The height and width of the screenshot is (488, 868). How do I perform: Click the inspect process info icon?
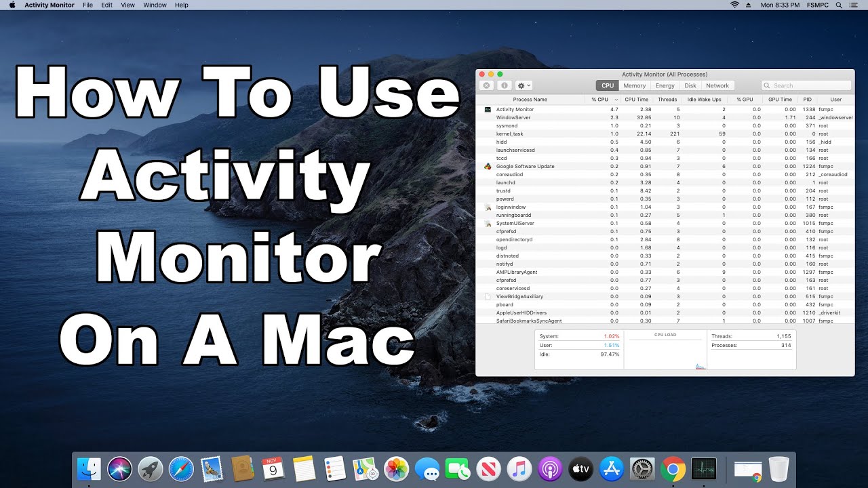point(504,85)
